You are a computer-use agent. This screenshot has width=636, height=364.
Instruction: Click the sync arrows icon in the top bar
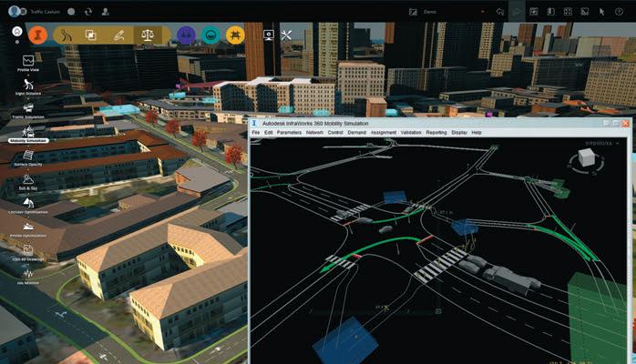point(88,12)
